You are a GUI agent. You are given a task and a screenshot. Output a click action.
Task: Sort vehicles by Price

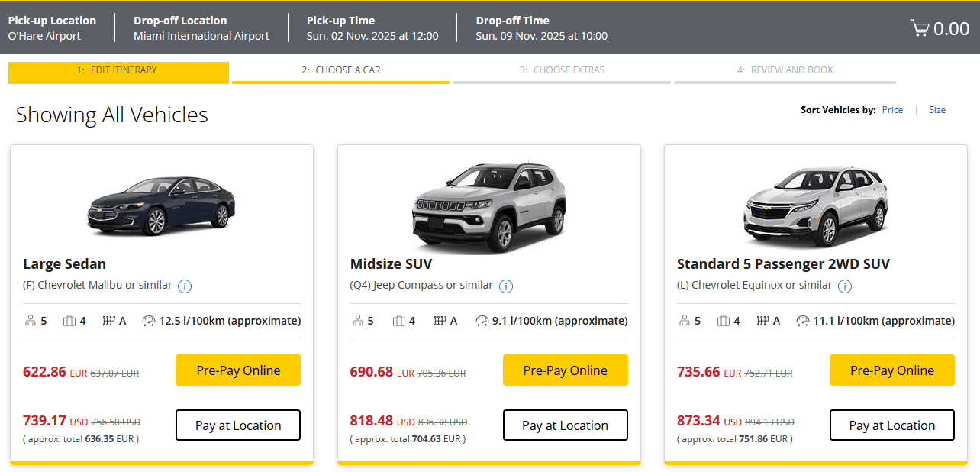(x=892, y=110)
